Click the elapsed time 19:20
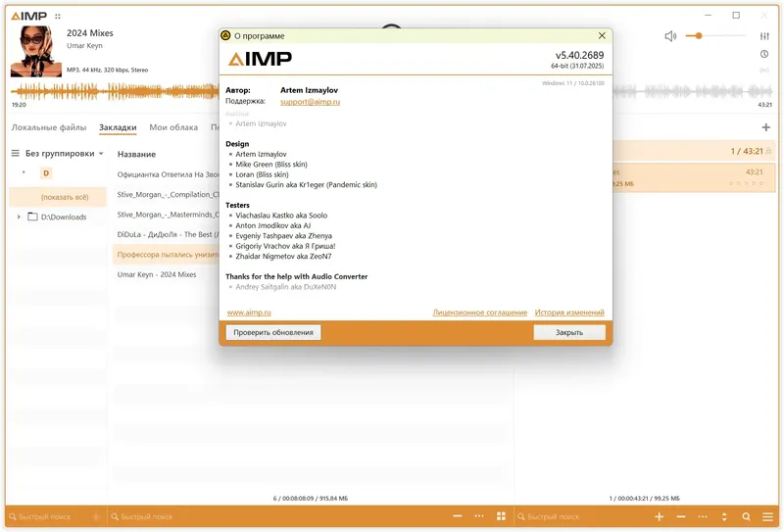The image size is (784, 532). 19,105
